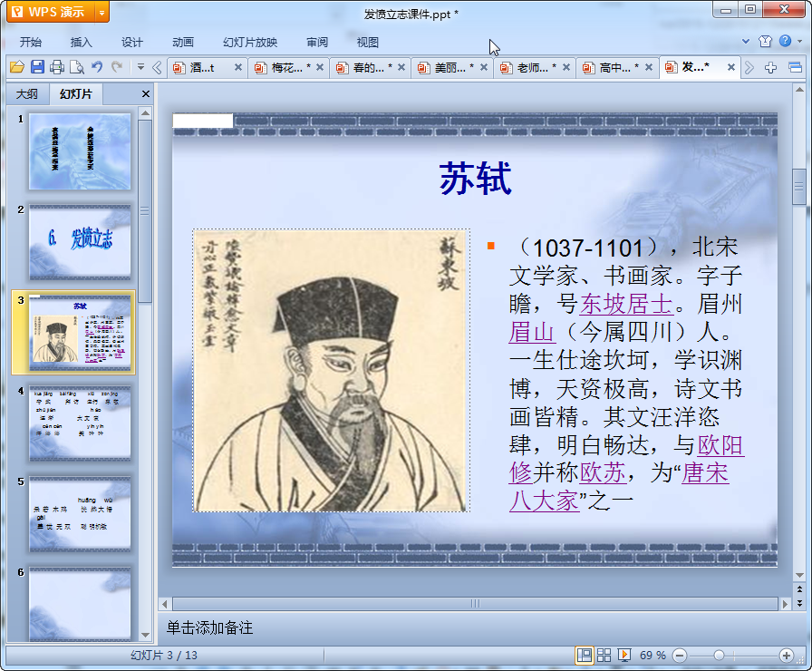Viewport: 812px width, 671px height.
Task: Save the presentation with disk icon
Action: click(x=37, y=67)
